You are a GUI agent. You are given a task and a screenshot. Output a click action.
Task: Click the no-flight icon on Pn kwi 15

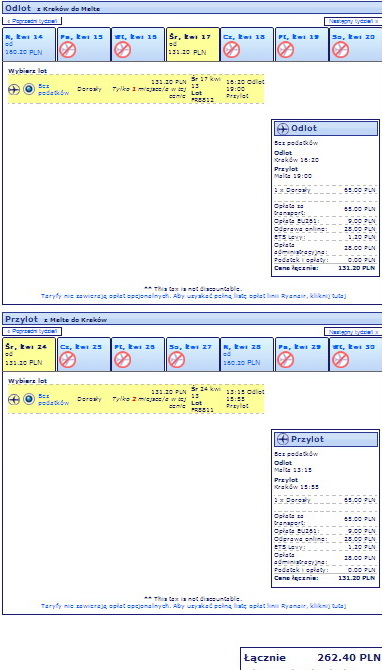[68, 50]
